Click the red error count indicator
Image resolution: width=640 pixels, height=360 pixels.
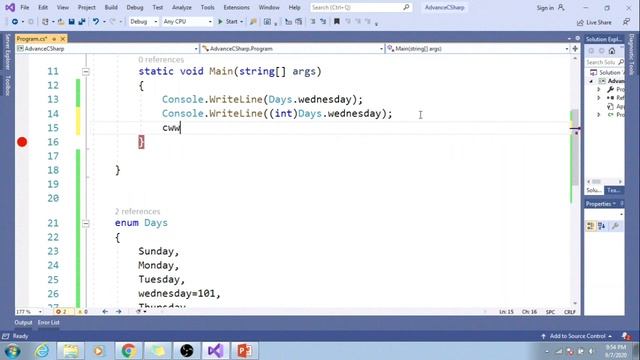(x=62, y=311)
